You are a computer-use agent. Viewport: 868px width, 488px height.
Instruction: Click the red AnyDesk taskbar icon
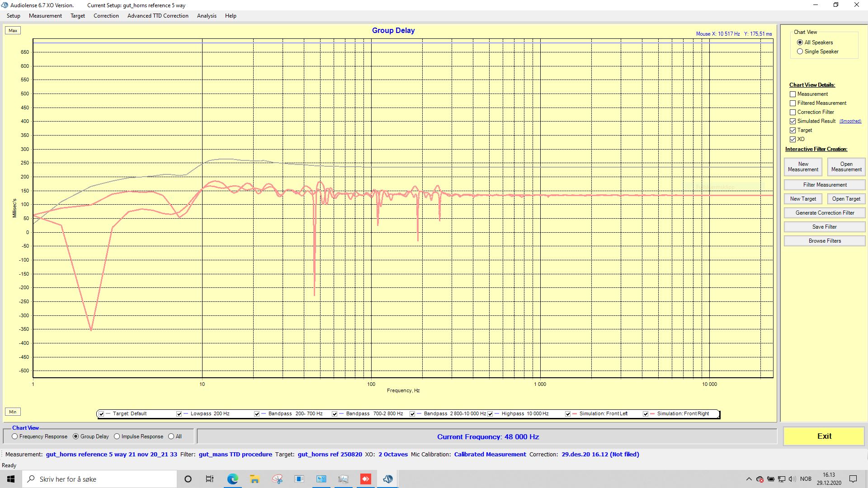point(366,479)
